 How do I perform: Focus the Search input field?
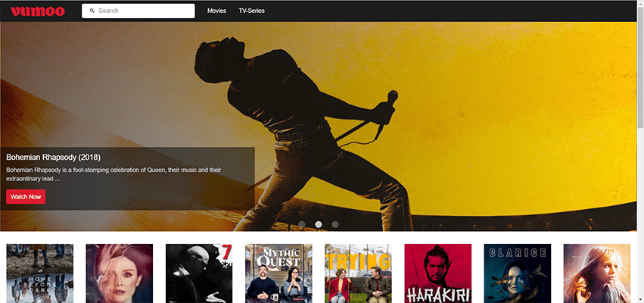[138, 11]
